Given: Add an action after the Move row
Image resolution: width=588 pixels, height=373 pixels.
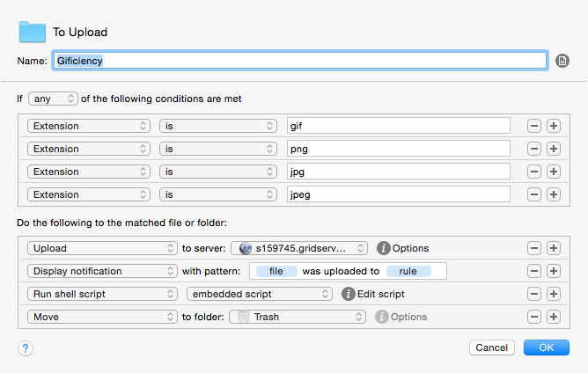Looking at the screenshot, I should tap(554, 317).
